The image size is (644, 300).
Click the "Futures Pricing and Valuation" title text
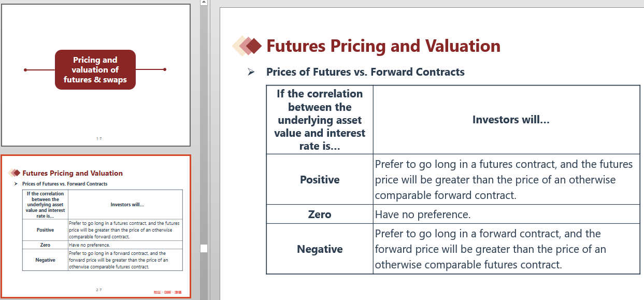point(383,46)
